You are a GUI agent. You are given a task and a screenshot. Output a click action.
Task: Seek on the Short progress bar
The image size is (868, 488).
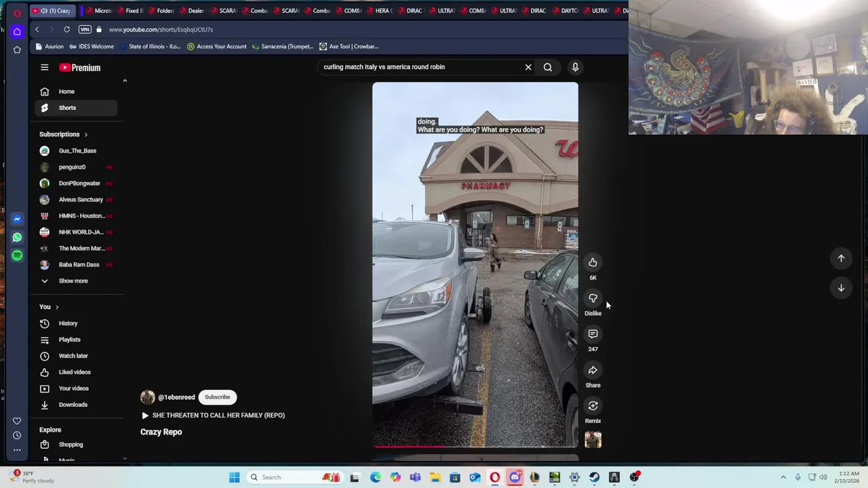[x=475, y=446]
